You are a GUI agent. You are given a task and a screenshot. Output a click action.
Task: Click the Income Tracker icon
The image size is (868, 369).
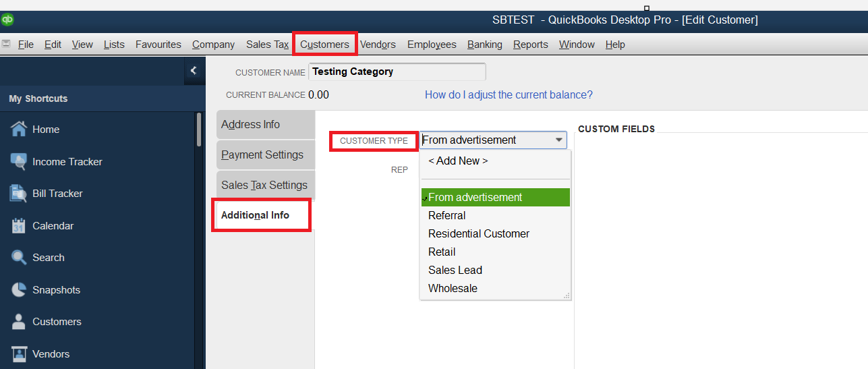coord(19,161)
